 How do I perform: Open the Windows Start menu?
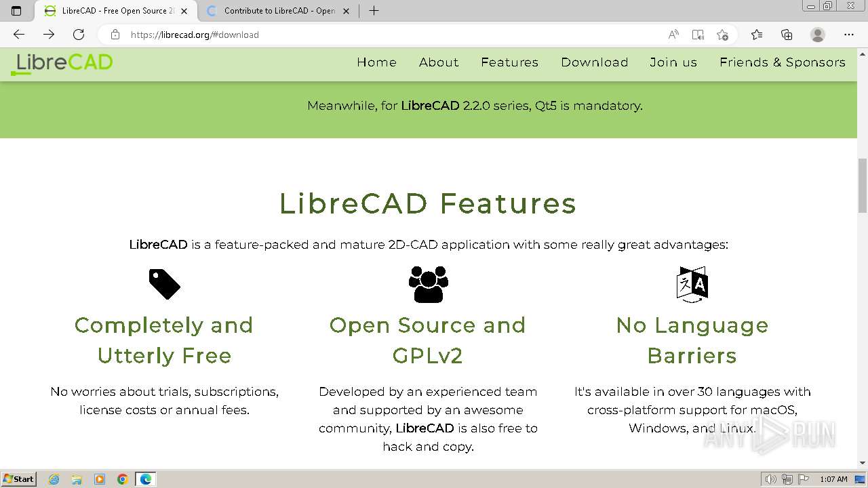(x=18, y=479)
